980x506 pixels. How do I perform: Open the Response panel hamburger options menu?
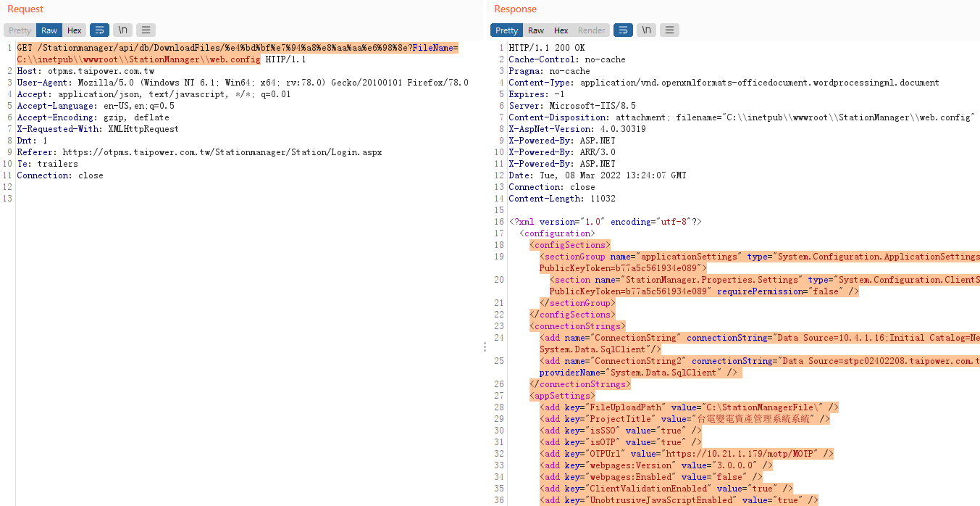coord(669,30)
